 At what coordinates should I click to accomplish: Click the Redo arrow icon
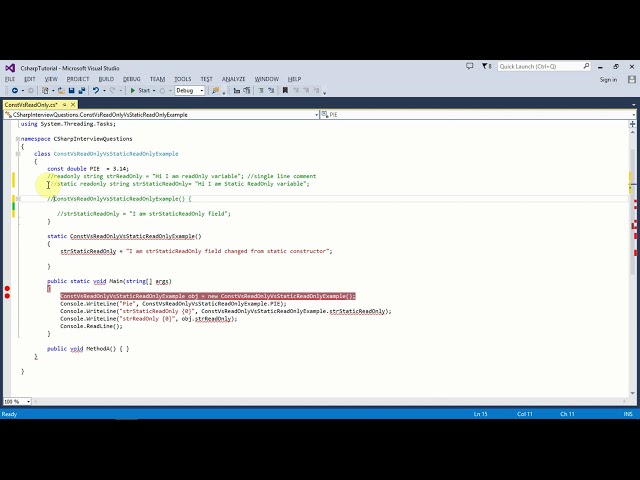point(113,91)
